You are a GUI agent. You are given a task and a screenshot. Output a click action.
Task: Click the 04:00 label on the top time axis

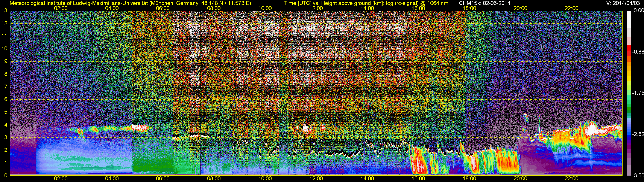point(112,8)
